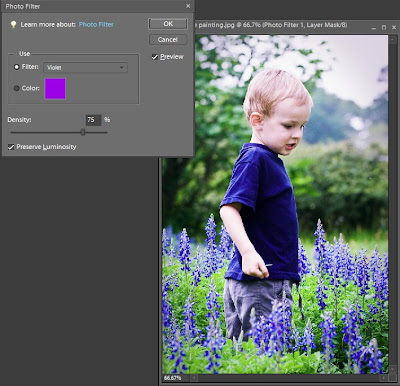
Task: Click the 66.67% zoom level field
Action: 173,378
